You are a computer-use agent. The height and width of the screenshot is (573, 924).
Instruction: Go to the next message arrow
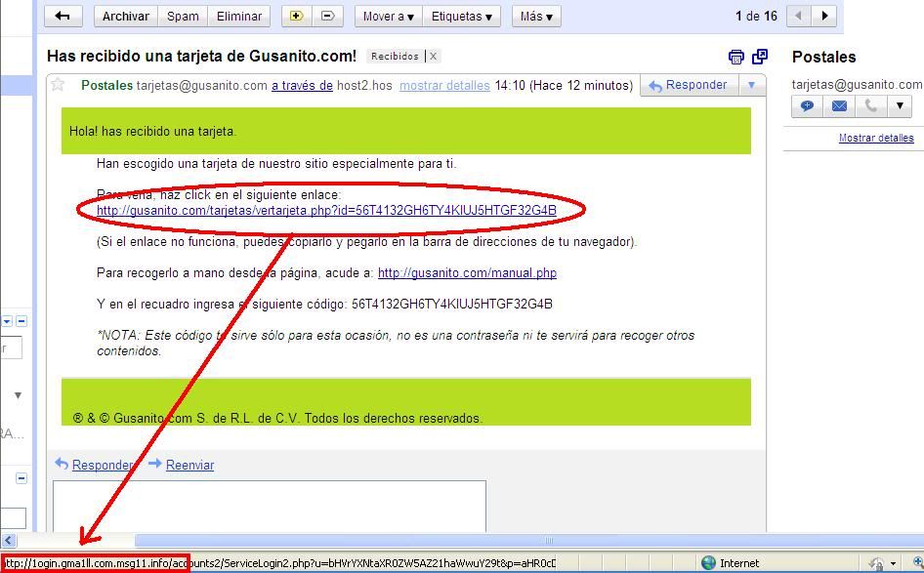(x=825, y=16)
